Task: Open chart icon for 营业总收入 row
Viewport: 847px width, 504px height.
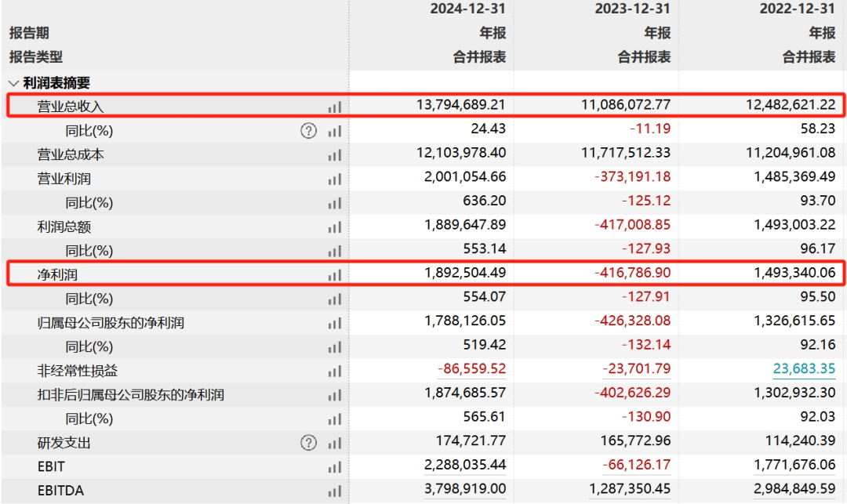Action: (335, 107)
